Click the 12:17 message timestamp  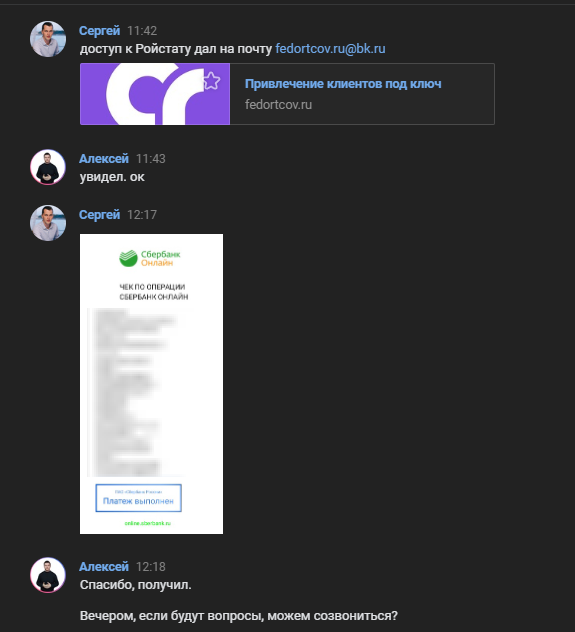(142, 215)
